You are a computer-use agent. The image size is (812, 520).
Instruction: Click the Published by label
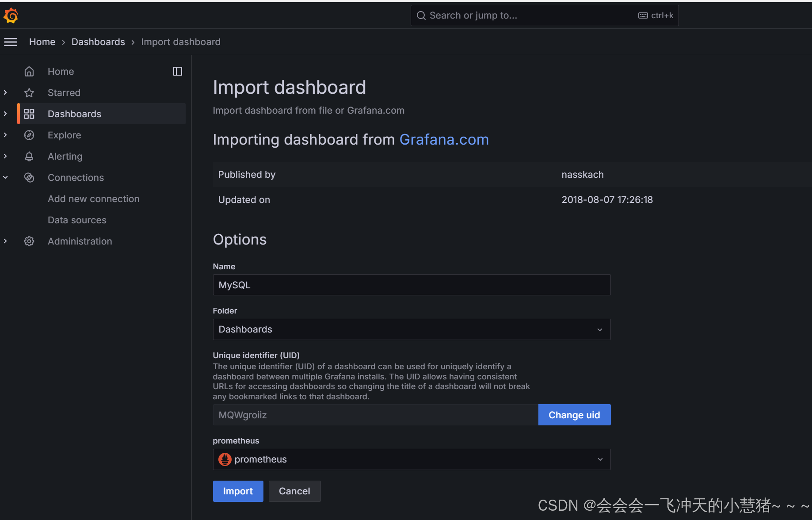tap(247, 175)
